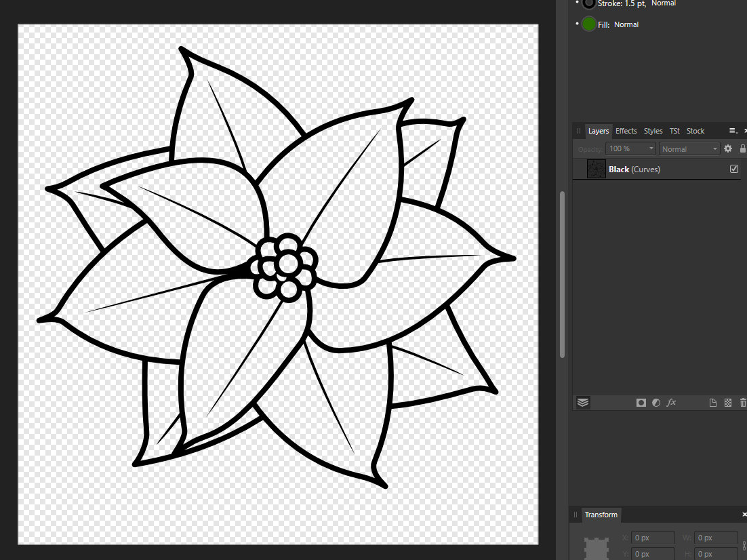Screen dimensions: 747x560
Task: Click the Y position input field
Action: point(653,554)
